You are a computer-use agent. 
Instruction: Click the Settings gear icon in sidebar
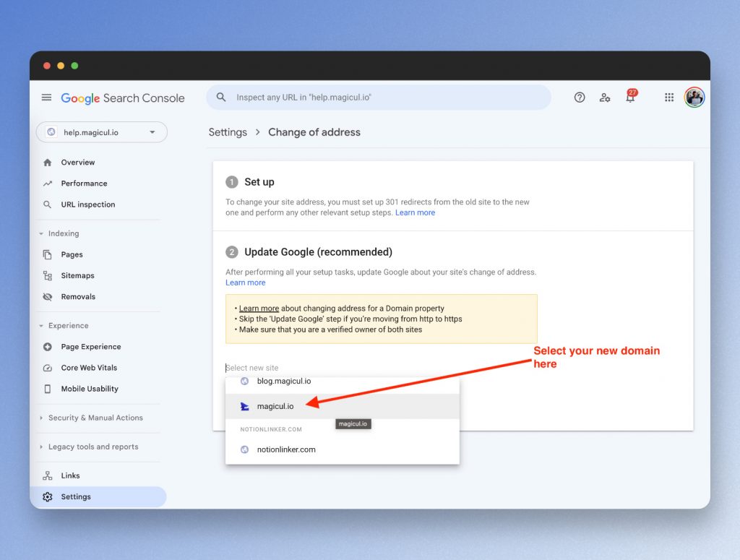pos(47,497)
